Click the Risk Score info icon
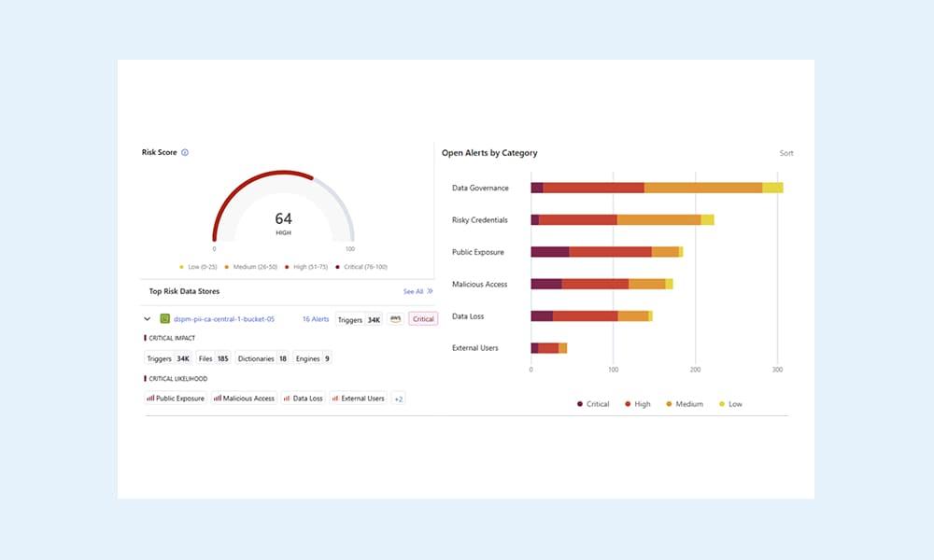 tap(185, 151)
